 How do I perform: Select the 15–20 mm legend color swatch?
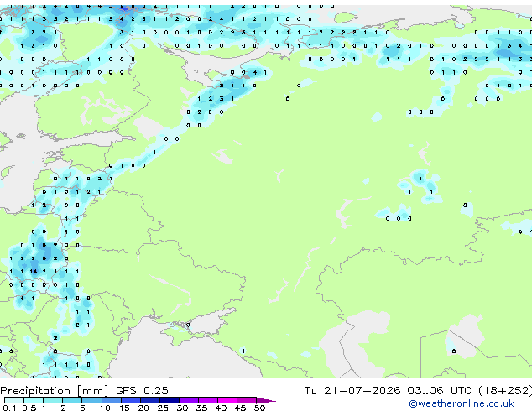coord(131,400)
